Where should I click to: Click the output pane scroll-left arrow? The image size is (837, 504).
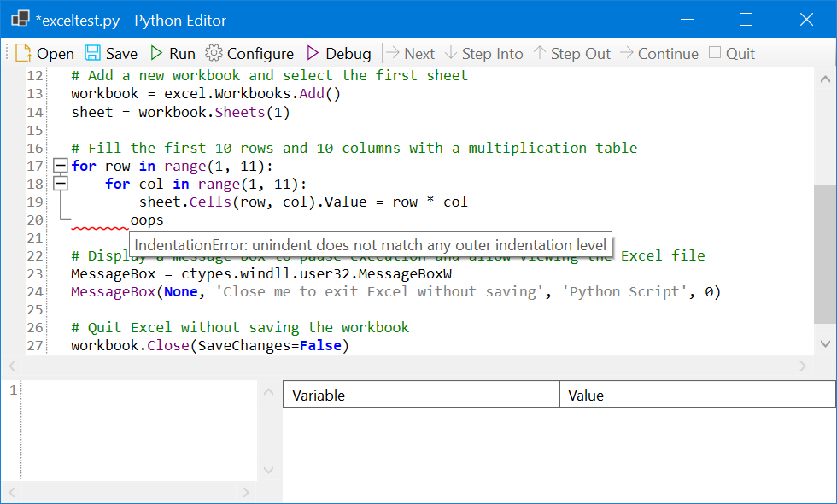pos(12,492)
